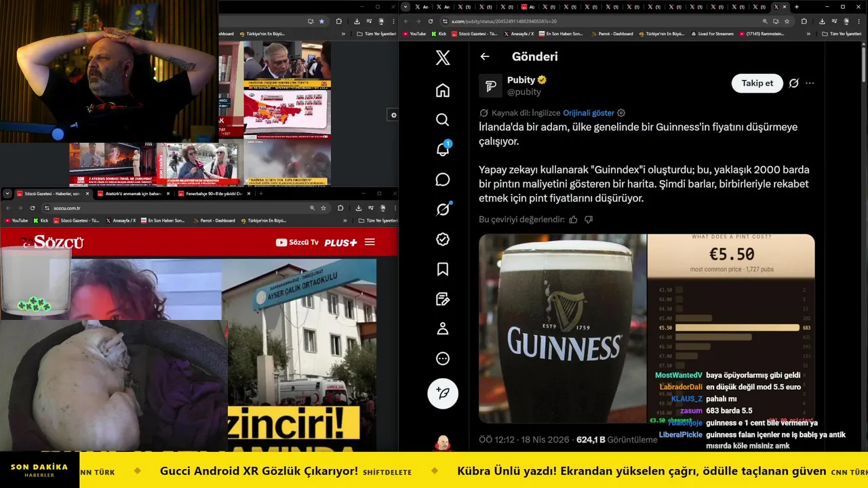Bookmark x.com page with star icon
Screen dimensions: 868x488
point(787,21)
